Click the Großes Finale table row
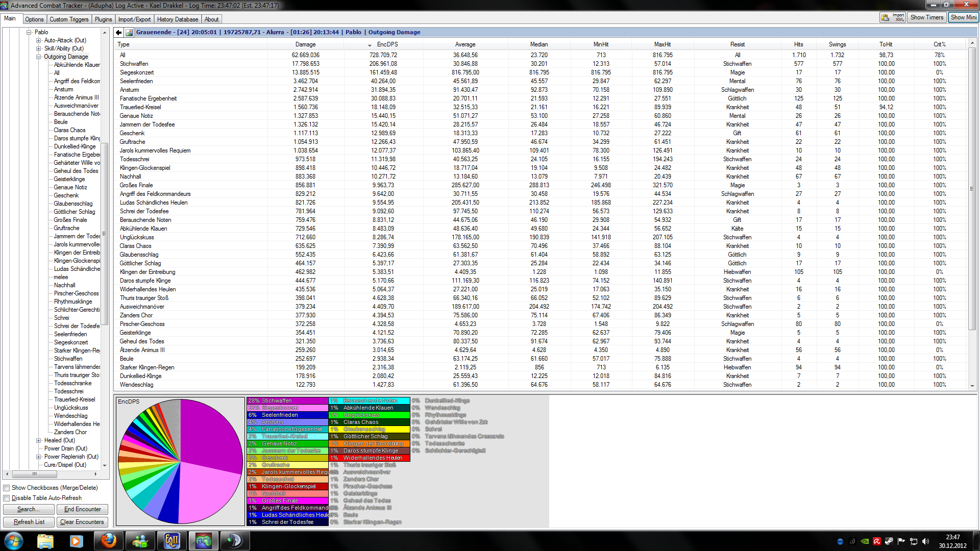980x551 pixels. tap(541, 185)
